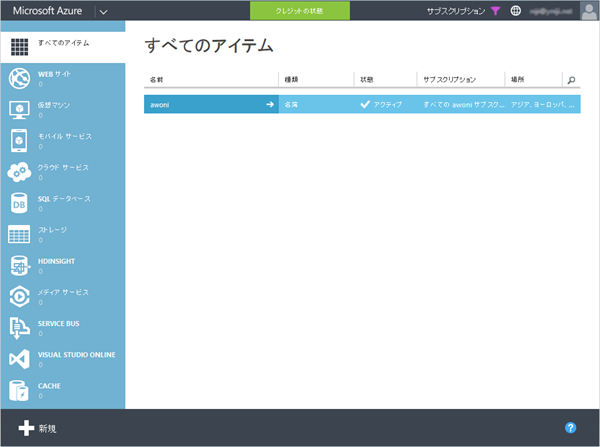This screenshot has width=600, height=447.
Task: Expand the Microsoft Azure dropdown chevron
Action: [103, 12]
